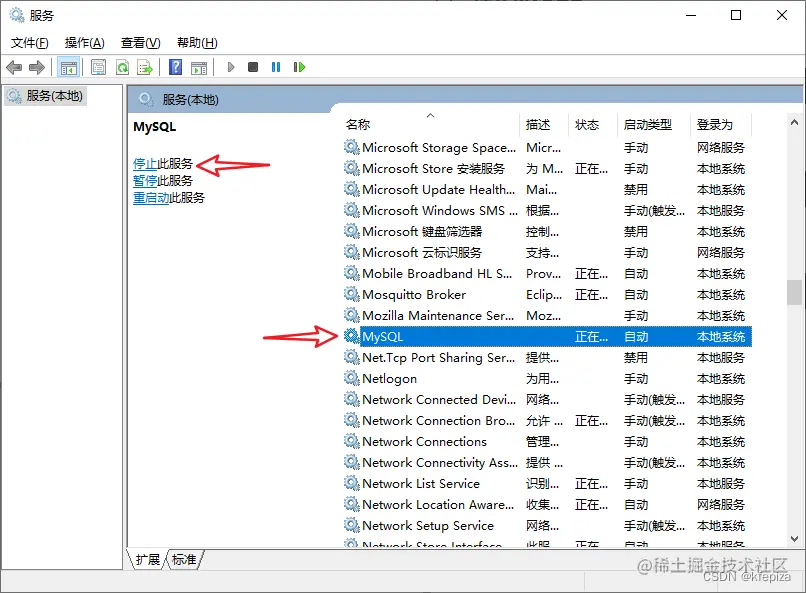Click the 停止 link to stop MySQL
The width and height of the screenshot is (806, 593).
145,164
